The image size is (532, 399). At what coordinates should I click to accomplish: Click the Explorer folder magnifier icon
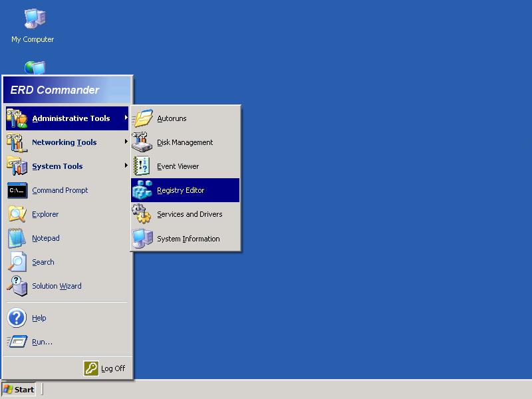(x=17, y=214)
